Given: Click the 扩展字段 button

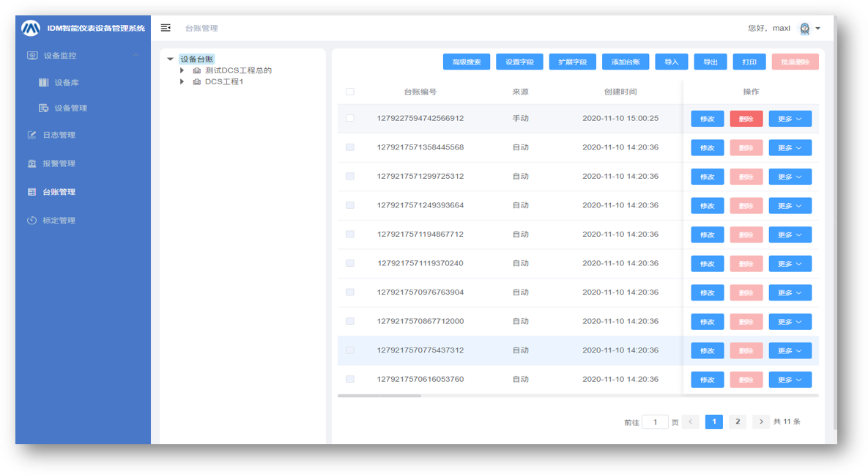Looking at the screenshot, I should (x=572, y=62).
